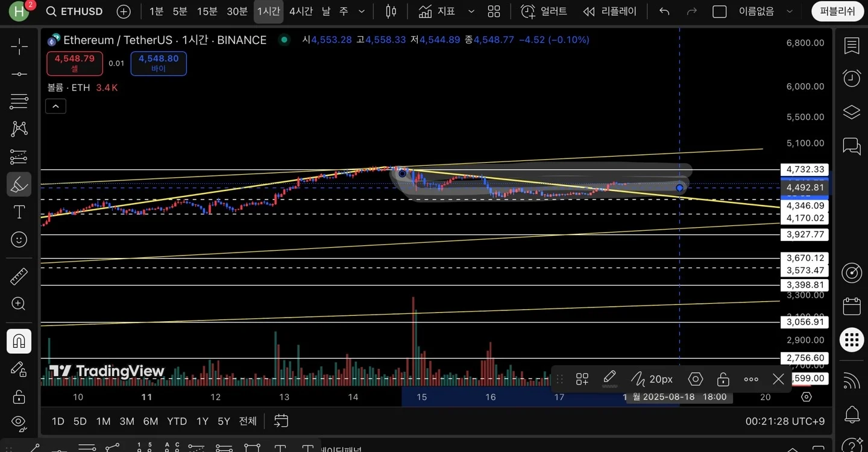Image resolution: width=868 pixels, height=452 pixels.
Task: Select the trend line drawing tool
Action: click(x=19, y=74)
